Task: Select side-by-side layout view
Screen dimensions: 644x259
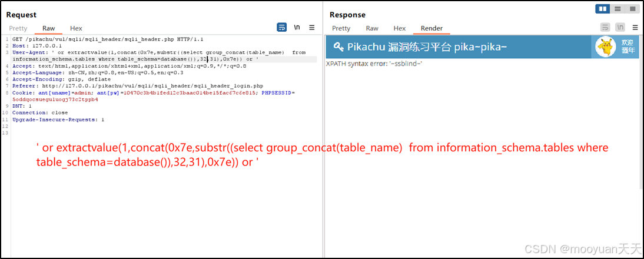Action: point(603,9)
